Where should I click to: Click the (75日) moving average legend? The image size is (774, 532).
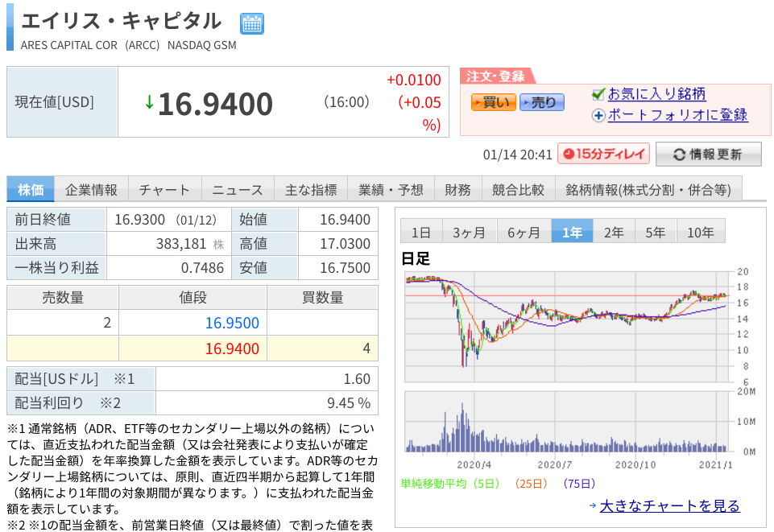click(579, 484)
